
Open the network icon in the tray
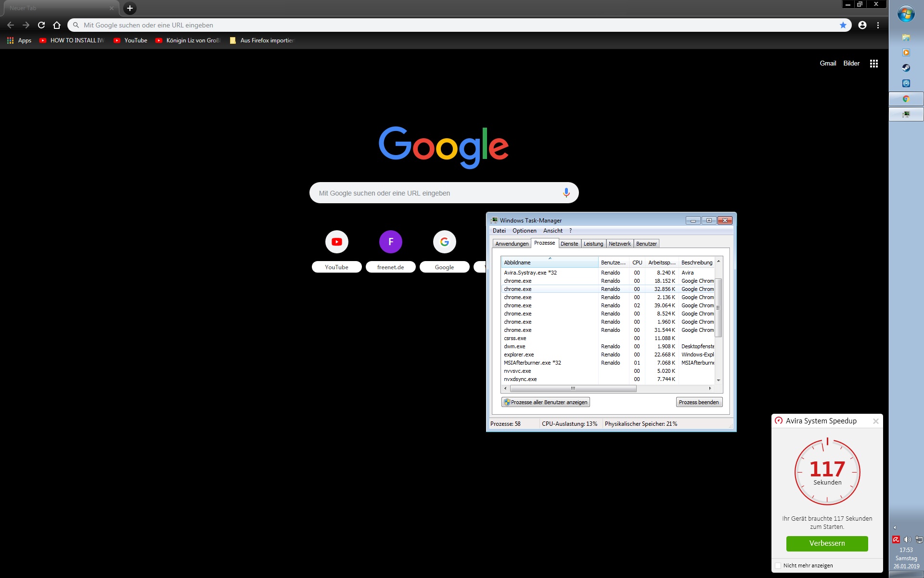919,539
